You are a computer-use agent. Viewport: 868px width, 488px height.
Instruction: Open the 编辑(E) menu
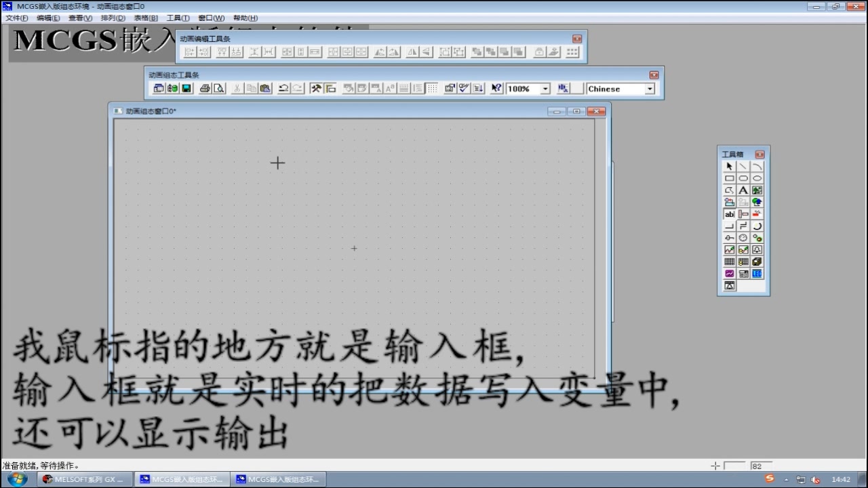coord(48,18)
